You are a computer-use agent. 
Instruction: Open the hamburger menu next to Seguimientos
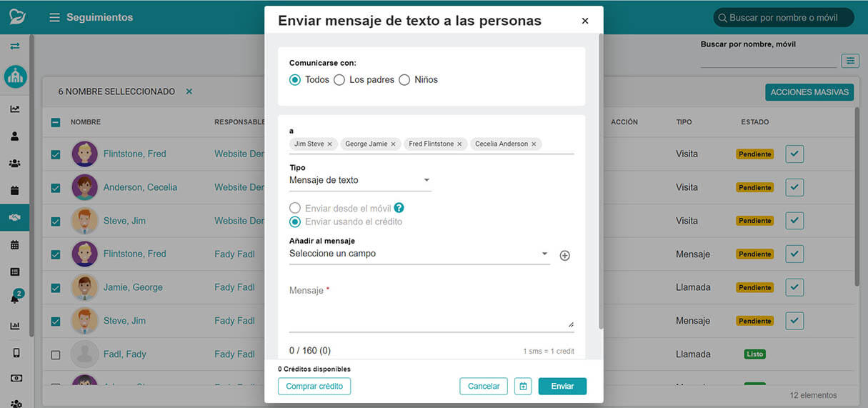click(x=54, y=17)
